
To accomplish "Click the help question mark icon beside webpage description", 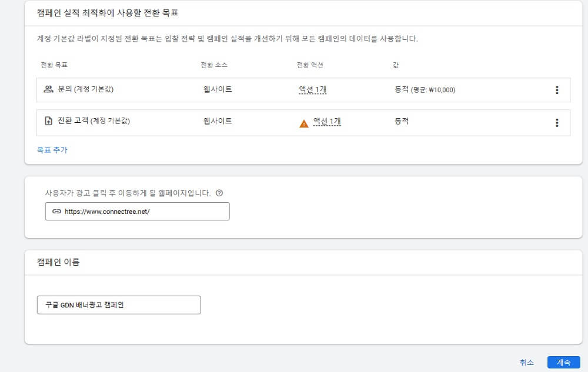I will (x=219, y=193).
